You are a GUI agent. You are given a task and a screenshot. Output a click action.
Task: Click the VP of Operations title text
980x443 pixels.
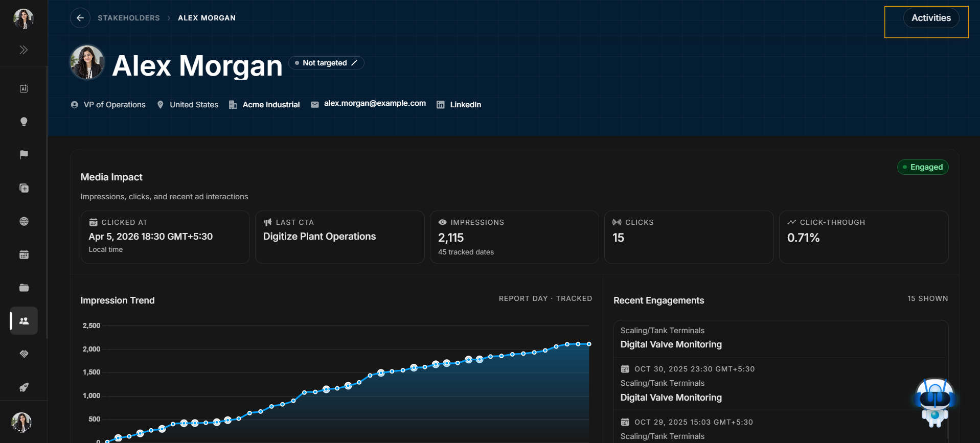(x=115, y=105)
